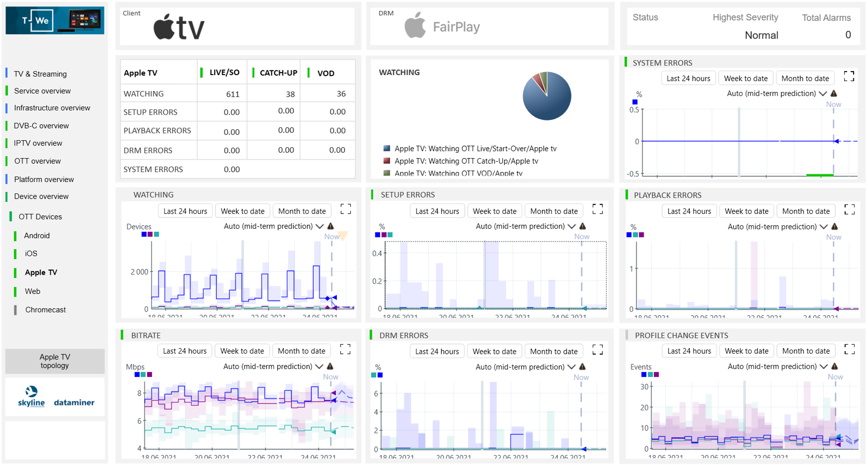Click the LIVE/SO column header
This screenshot has height=465, width=868.
[224, 73]
